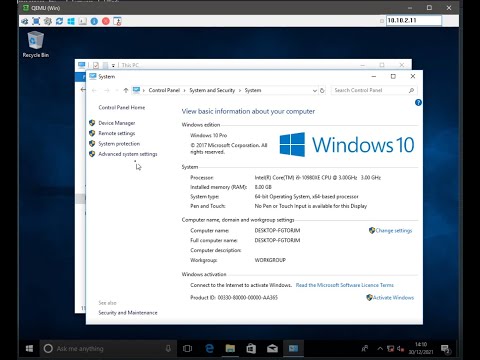
Task: Click the Windows 10 Pro edition text
Action: point(208,135)
